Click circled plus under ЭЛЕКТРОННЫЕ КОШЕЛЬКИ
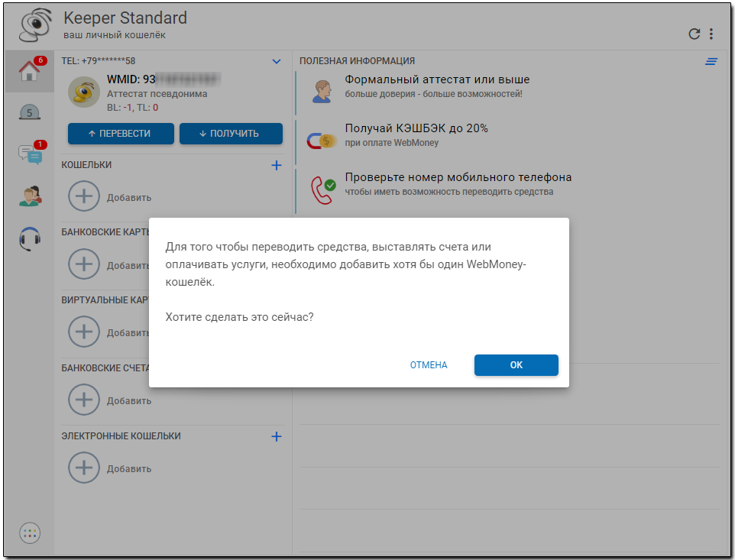Screen dimensions: 735x560 coord(84,468)
